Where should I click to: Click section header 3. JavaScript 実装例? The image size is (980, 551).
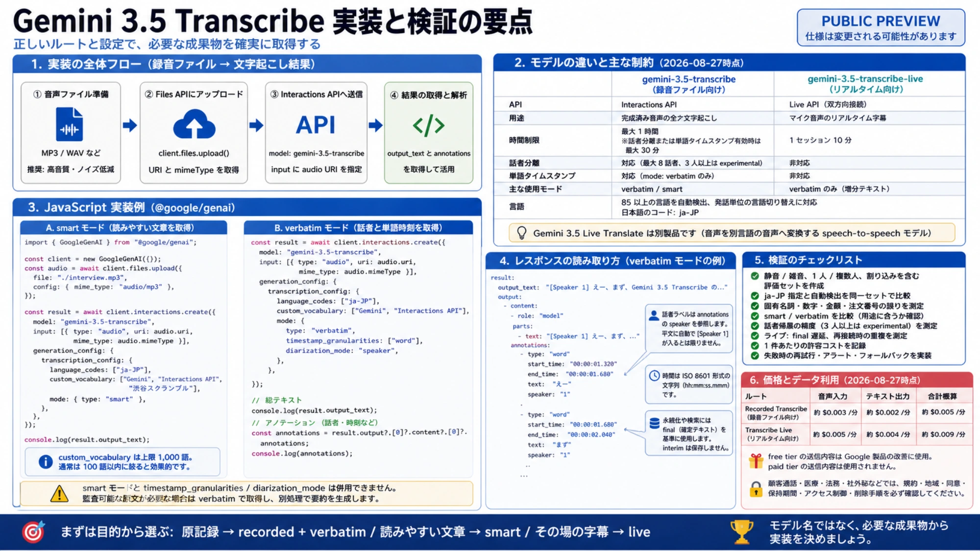coord(247,208)
